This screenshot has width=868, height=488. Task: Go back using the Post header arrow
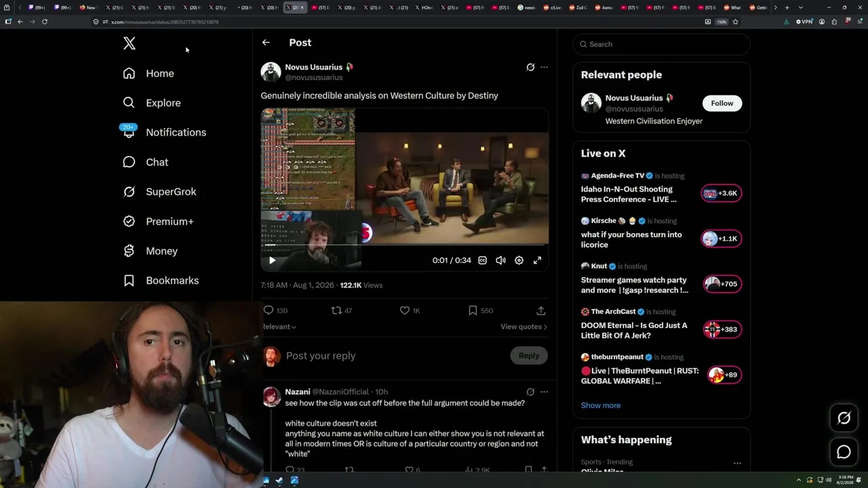click(266, 42)
